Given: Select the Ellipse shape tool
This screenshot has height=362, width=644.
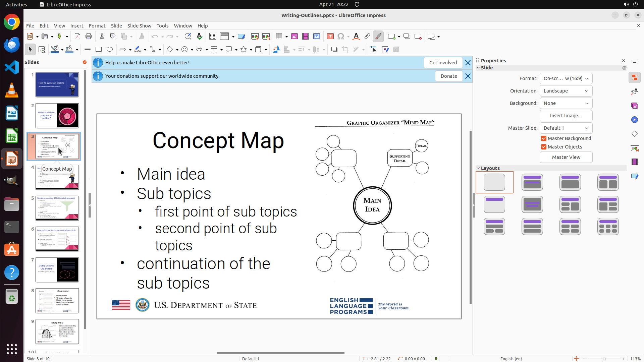Looking at the screenshot, I should [110, 50].
